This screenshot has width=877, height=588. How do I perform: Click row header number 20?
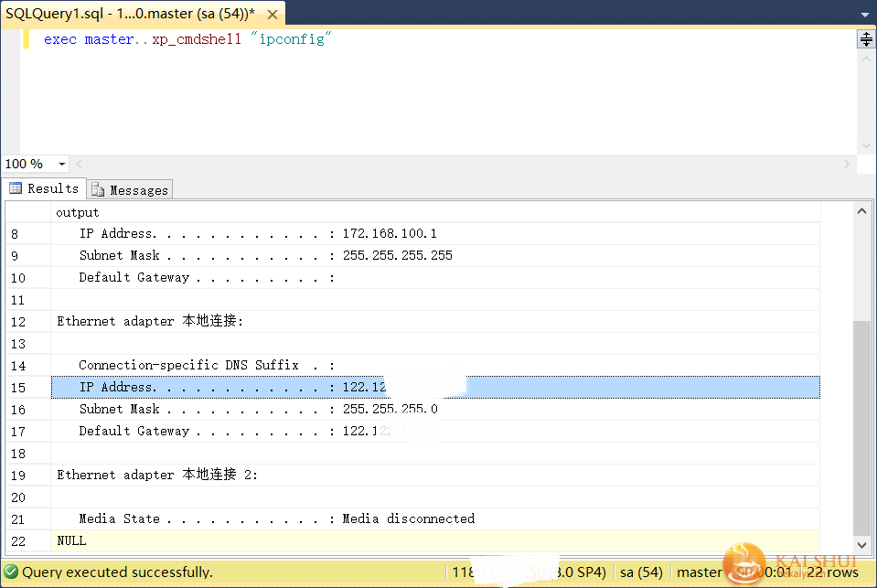point(28,497)
